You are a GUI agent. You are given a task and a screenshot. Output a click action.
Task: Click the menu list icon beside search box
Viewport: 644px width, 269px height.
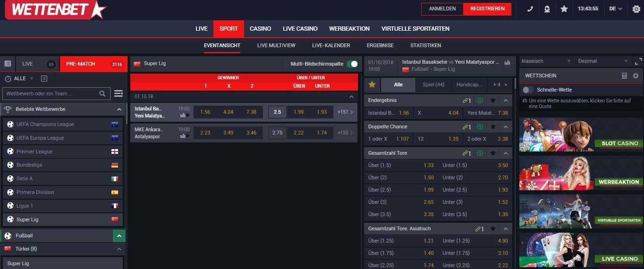pyautogui.click(x=119, y=93)
